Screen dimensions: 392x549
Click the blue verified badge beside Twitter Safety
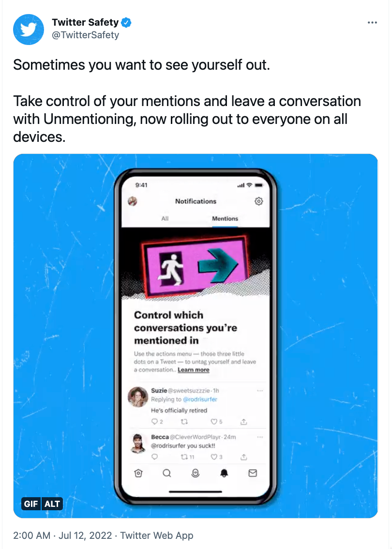tap(126, 22)
